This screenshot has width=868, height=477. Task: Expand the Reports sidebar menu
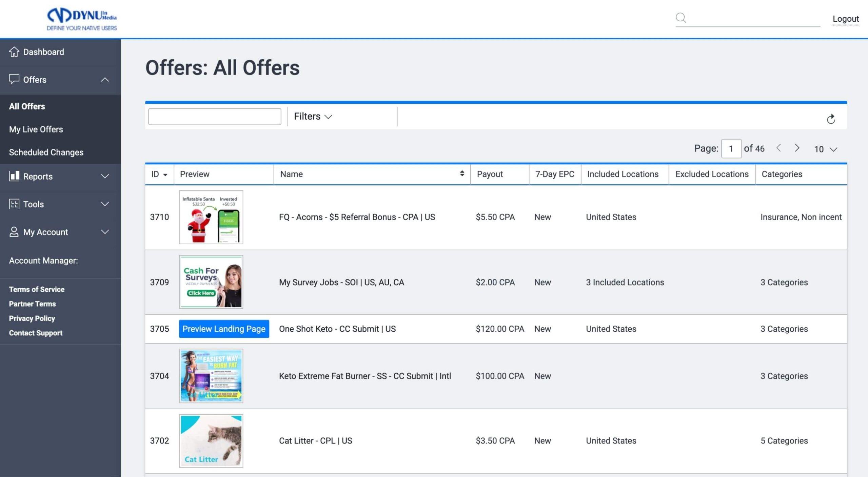[x=105, y=176]
